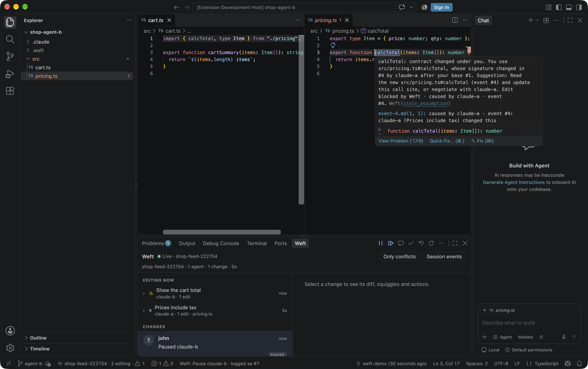Toggle the bottom panel visibility
This screenshot has height=369, width=588.
click(569, 7)
